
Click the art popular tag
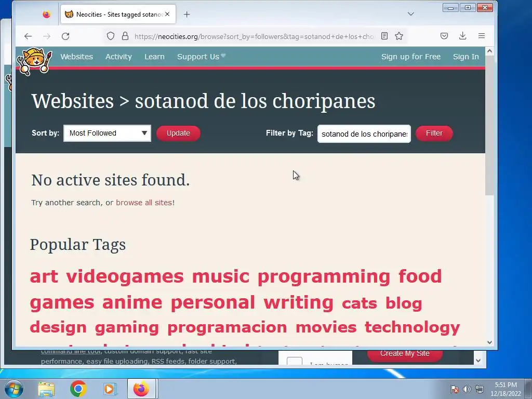(x=44, y=276)
